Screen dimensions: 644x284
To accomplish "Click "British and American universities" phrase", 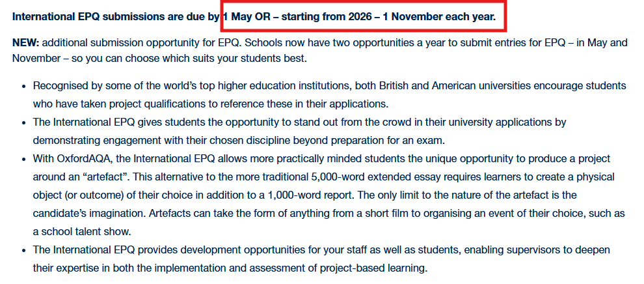I will pos(412,86).
